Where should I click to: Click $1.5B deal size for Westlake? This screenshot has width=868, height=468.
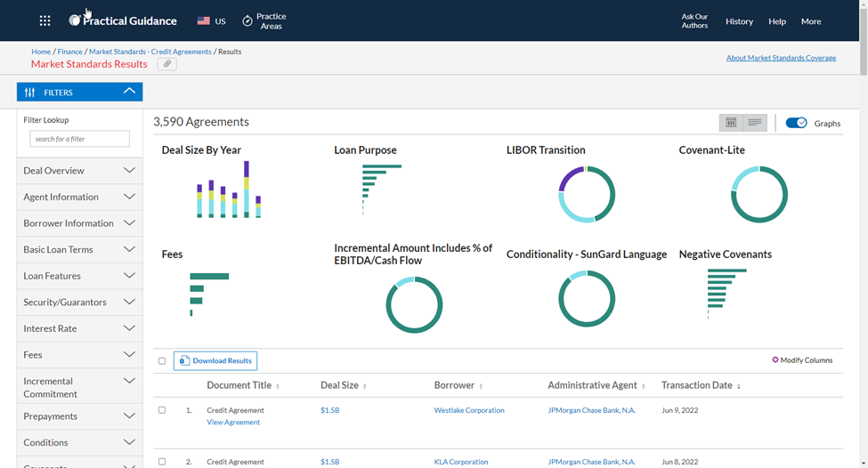click(330, 410)
